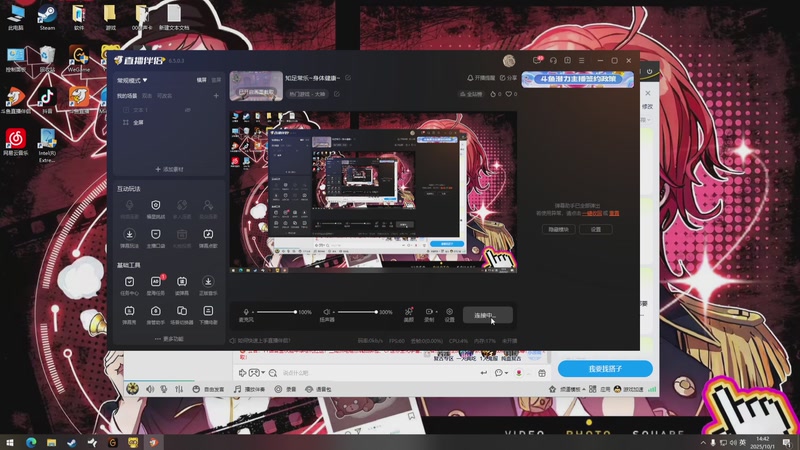Open the hamburger menu in the title bar
800x450 pixels.
582,60
